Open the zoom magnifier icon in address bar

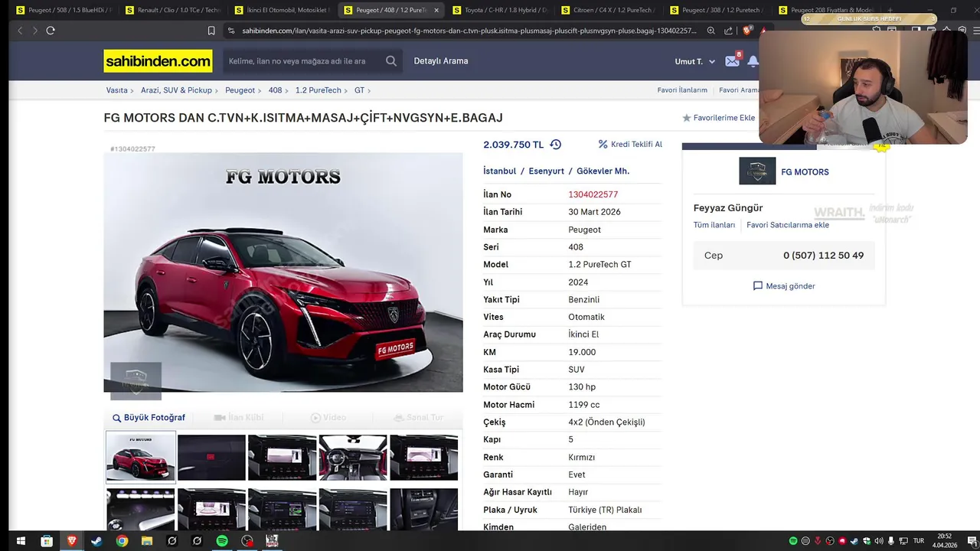[711, 31]
